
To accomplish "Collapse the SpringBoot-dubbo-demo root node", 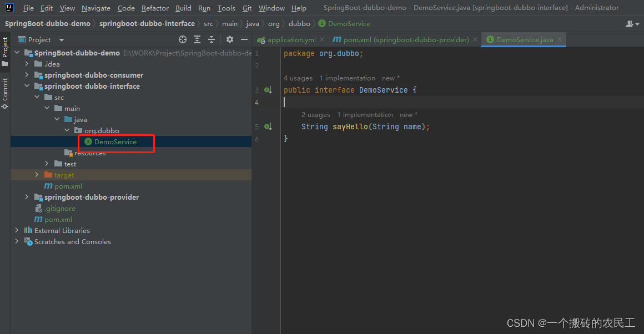I will coord(17,53).
